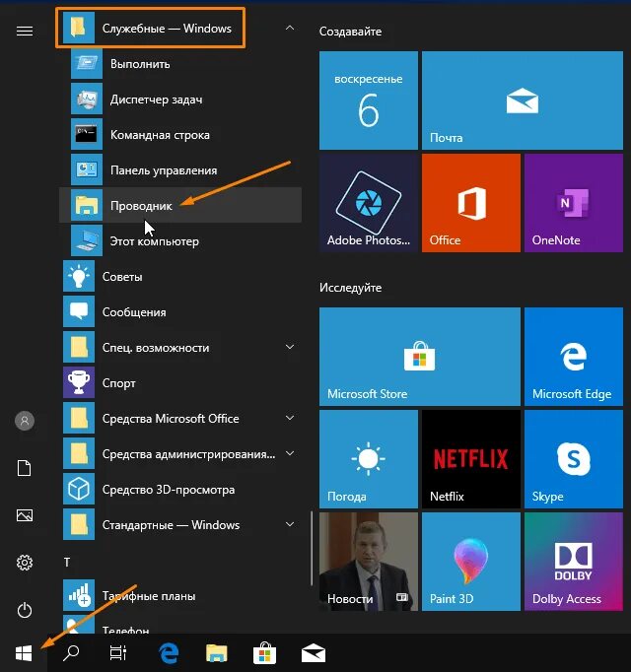Open the Советы app
Screen dimensions: 631x672
point(180,277)
